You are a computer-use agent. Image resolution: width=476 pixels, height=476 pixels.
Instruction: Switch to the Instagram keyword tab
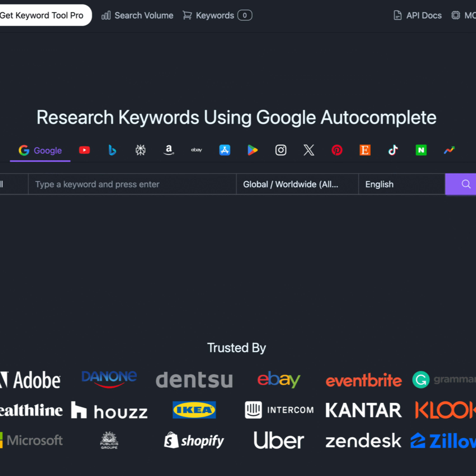pos(281,150)
